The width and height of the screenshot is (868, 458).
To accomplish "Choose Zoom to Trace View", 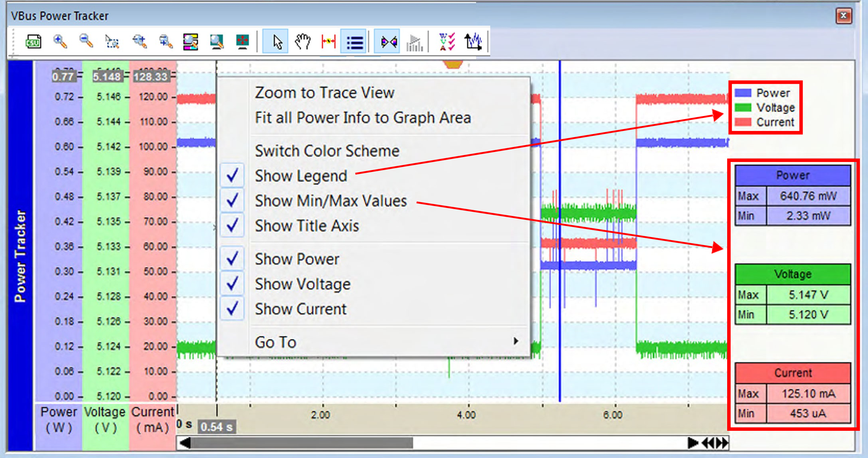I will [325, 93].
